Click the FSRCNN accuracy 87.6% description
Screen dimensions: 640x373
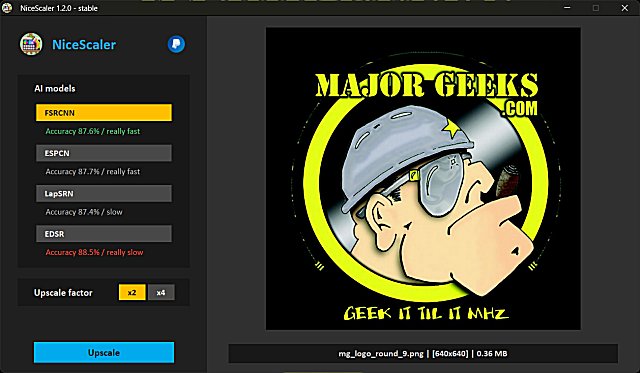click(93, 131)
